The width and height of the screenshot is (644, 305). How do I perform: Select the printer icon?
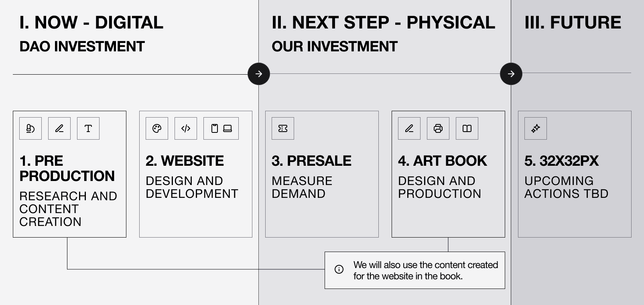(438, 128)
